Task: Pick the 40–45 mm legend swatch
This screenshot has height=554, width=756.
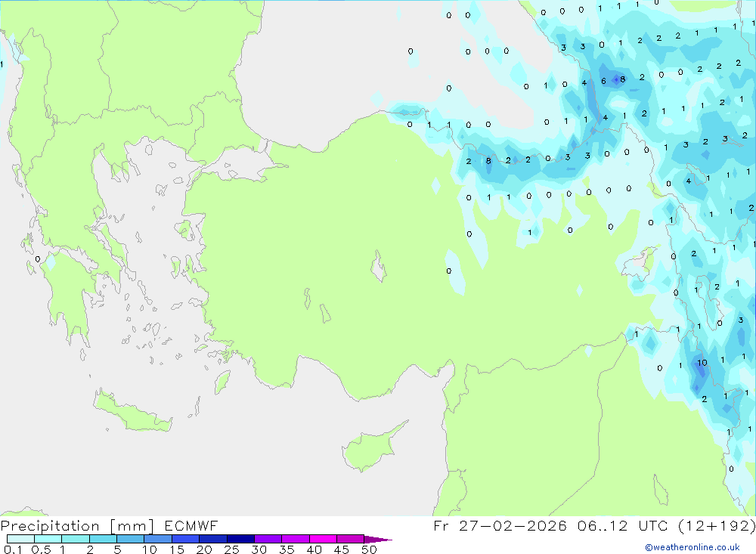Action: pyautogui.click(x=323, y=539)
